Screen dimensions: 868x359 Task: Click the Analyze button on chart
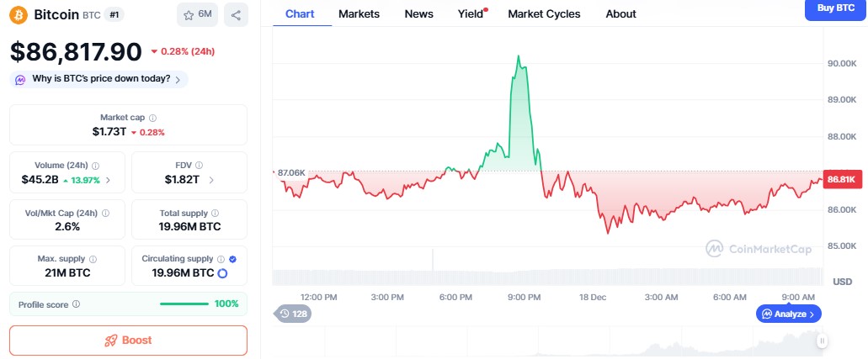(x=789, y=314)
